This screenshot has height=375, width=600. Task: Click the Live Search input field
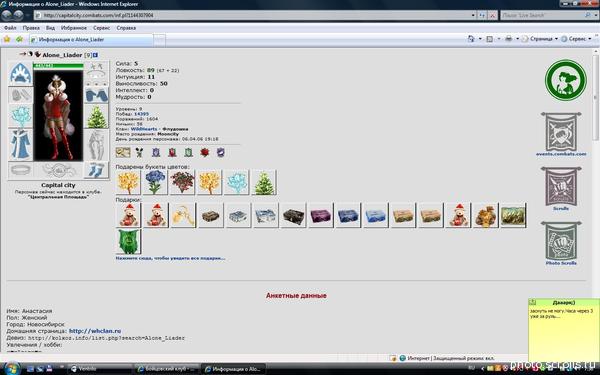[x=543, y=15]
